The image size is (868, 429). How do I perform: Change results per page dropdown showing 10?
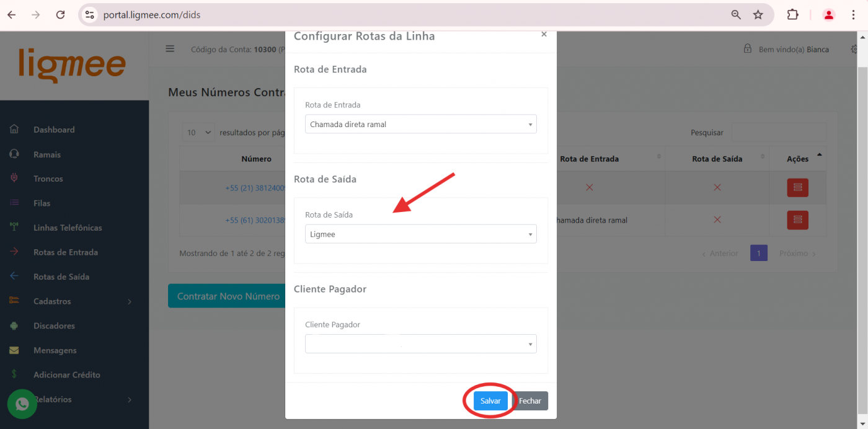[198, 132]
